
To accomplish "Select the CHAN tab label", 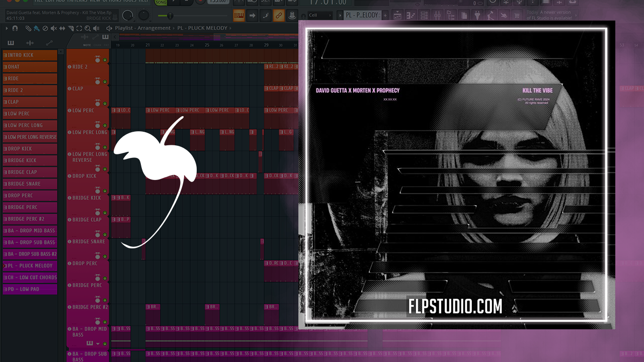I will pyautogui.click(x=97, y=45).
